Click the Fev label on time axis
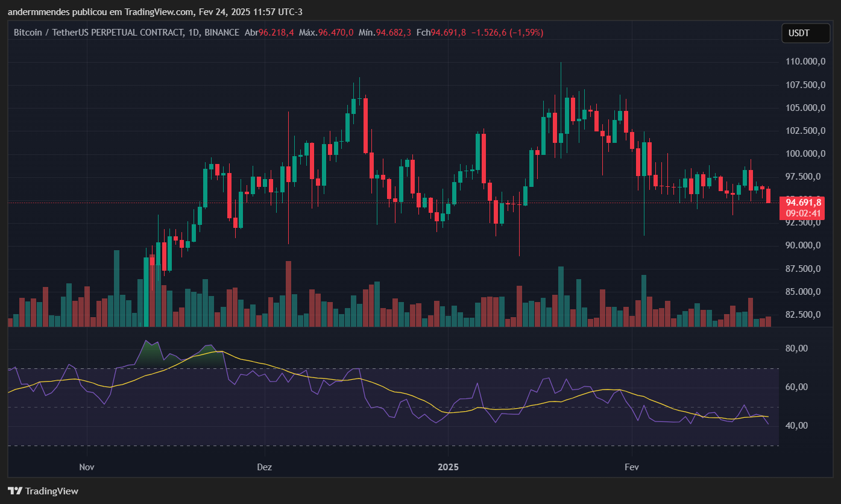841x504 pixels. pos(631,467)
